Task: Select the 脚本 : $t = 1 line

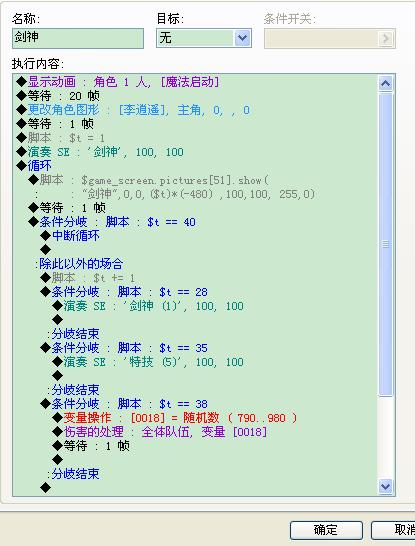Action: coord(61,138)
